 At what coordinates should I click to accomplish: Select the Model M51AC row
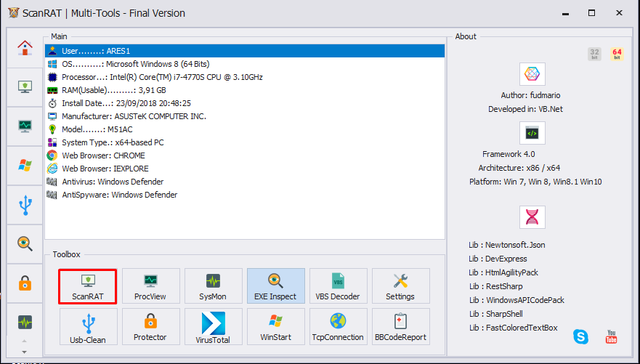244,129
